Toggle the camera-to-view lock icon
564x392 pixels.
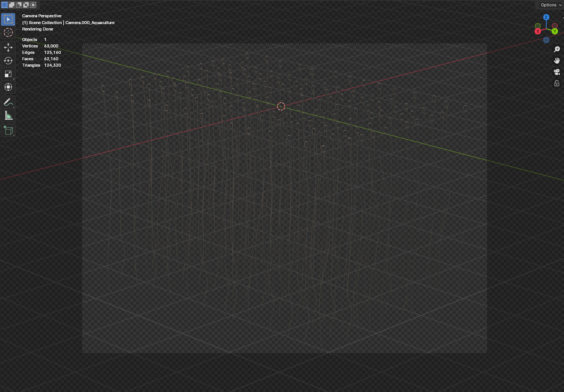(x=557, y=83)
